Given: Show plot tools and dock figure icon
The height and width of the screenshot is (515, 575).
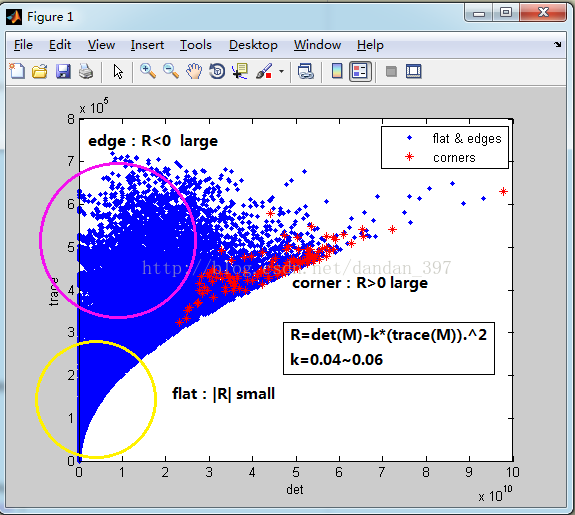Looking at the screenshot, I should click(414, 71).
